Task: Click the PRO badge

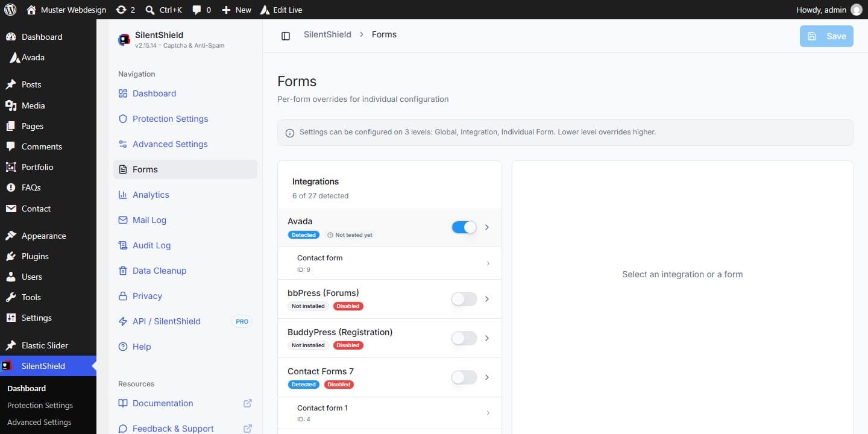Action: tap(242, 321)
